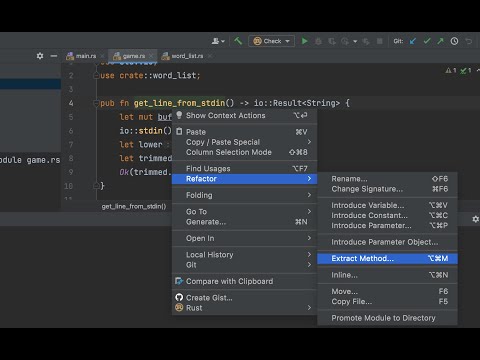Select Find Usages in context menu

click(244, 169)
